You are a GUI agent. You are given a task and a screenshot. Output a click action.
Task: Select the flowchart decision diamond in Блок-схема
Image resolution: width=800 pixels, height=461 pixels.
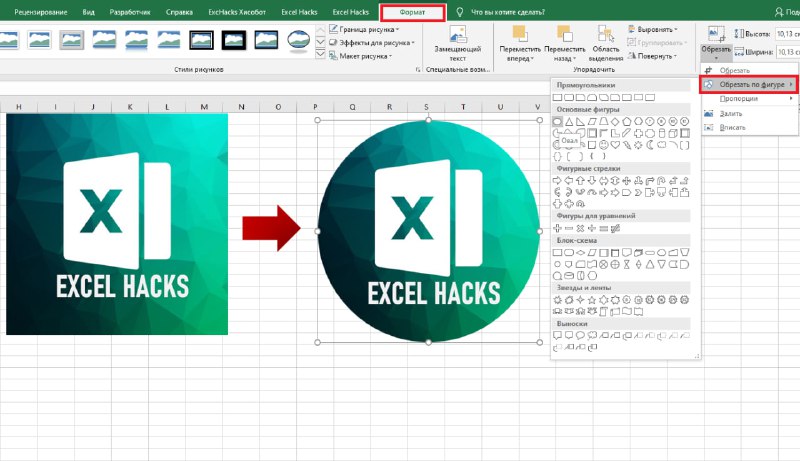[580, 253]
